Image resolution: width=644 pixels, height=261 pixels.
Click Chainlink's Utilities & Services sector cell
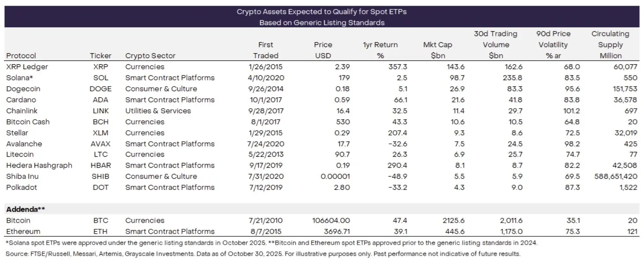[x=158, y=111]
